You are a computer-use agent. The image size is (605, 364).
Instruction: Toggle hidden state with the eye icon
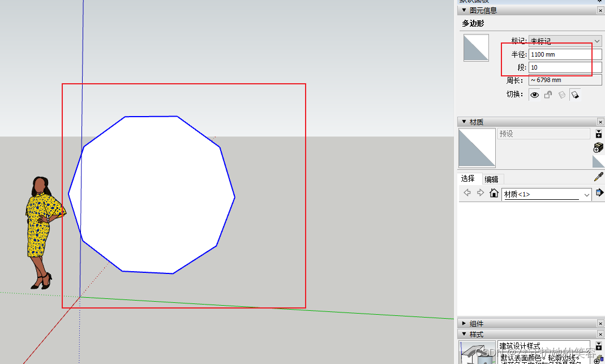click(534, 95)
